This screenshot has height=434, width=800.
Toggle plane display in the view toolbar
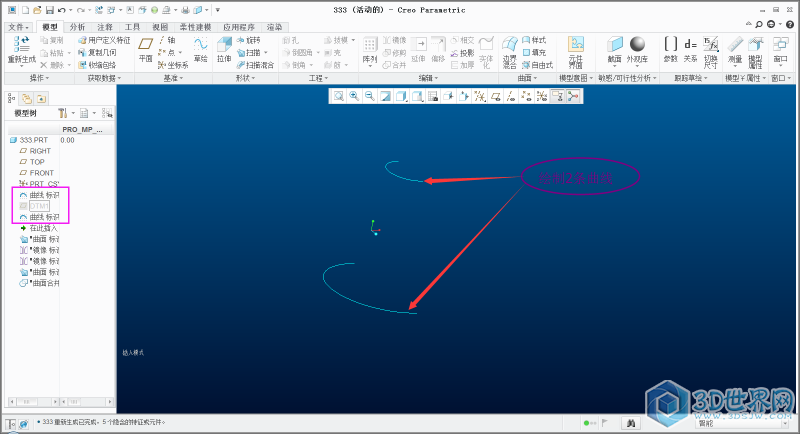pyautogui.click(x=495, y=96)
